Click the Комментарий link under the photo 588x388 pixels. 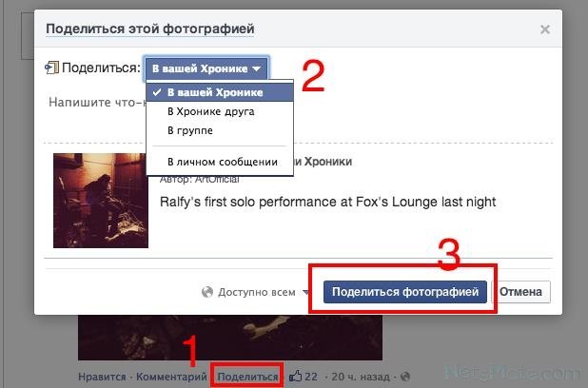pos(171,377)
